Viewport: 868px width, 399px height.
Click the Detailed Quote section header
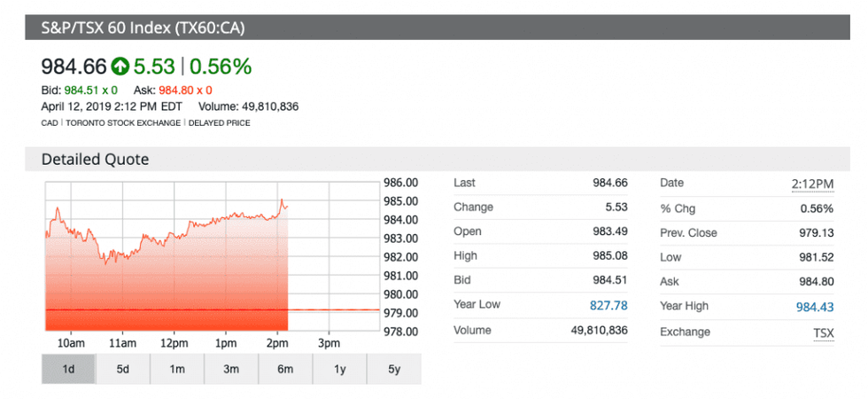(95, 160)
